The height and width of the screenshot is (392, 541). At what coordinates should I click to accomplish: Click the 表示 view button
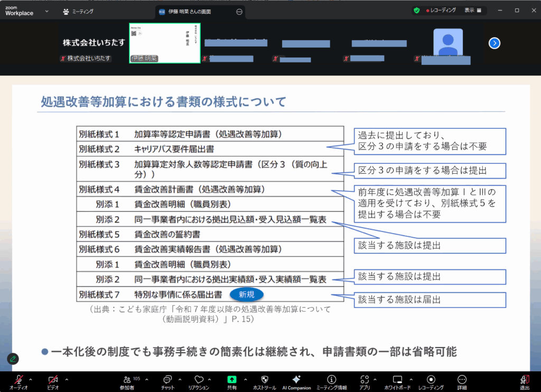coord(473,10)
